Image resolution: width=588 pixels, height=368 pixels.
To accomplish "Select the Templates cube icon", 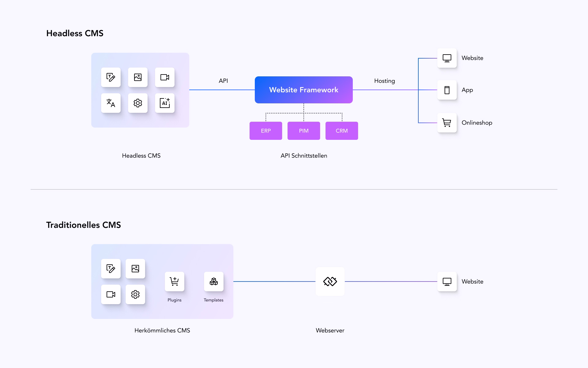I will click(213, 281).
